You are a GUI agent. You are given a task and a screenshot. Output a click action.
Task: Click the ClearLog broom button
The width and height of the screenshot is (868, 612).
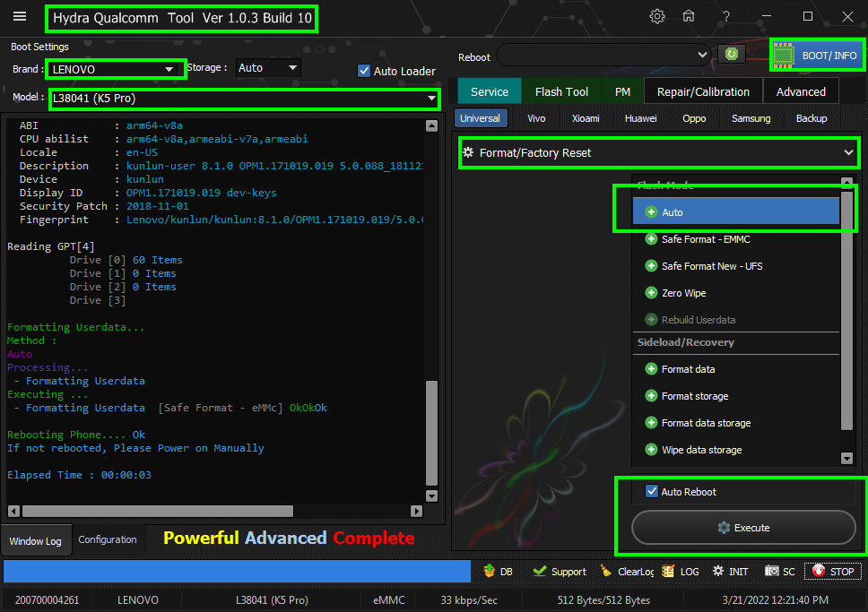point(627,572)
